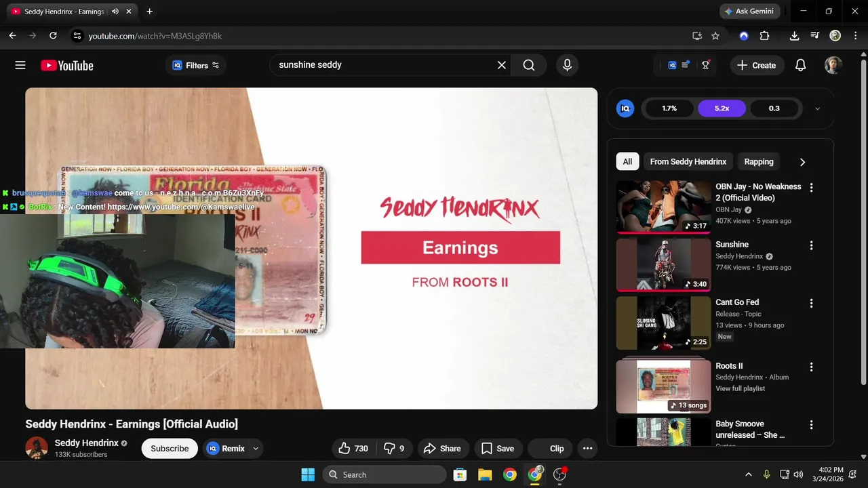Viewport: 868px width, 488px height.
Task: Open options menu for OBN Jay video
Action: 811,187
